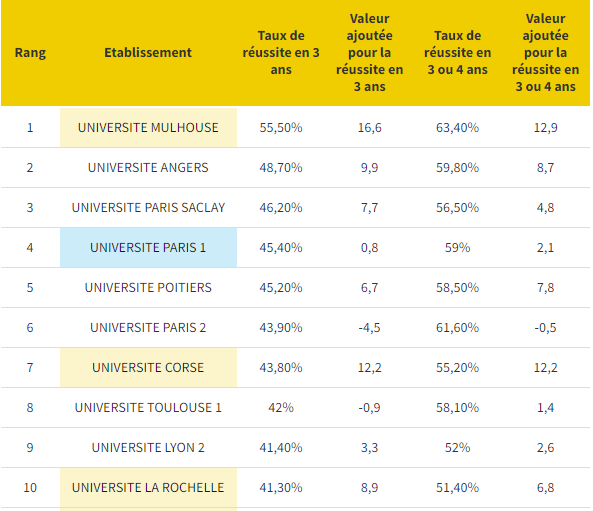Image resolution: width=593 pixels, height=511 pixels.
Task: Select rank number 10 cell
Action: pyautogui.click(x=30, y=488)
